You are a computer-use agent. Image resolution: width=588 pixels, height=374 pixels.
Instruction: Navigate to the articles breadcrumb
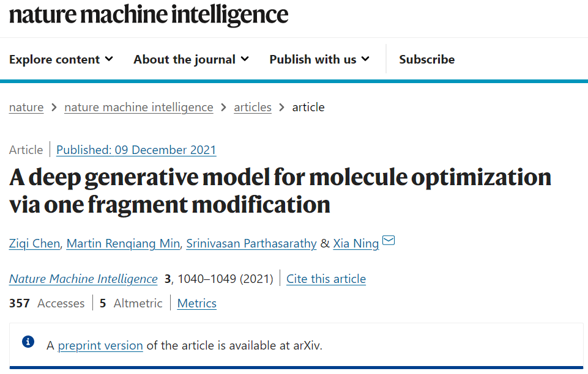[x=253, y=108]
